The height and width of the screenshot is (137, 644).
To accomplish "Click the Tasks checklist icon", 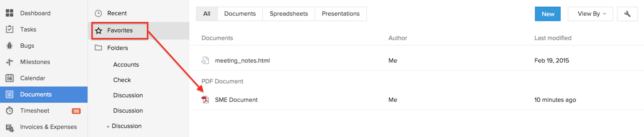I will pyautogui.click(x=10, y=29).
